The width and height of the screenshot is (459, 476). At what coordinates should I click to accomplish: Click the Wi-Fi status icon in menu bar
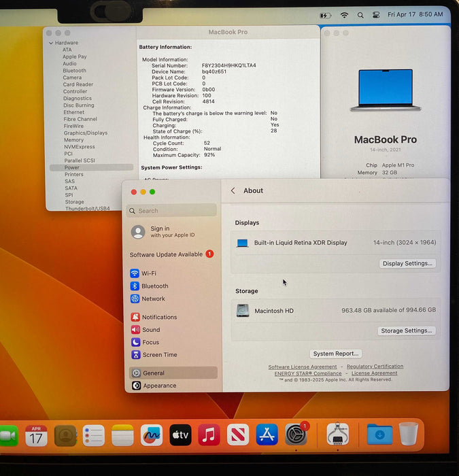click(x=344, y=15)
